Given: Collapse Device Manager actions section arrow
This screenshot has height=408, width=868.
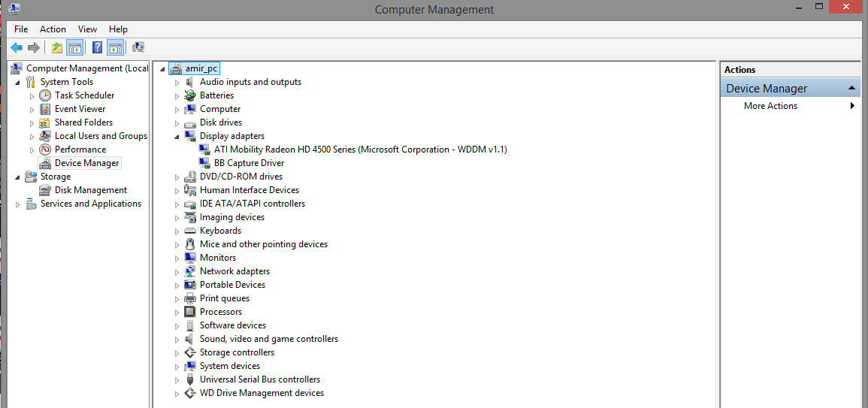Looking at the screenshot, I should click(x=851, y=89).
